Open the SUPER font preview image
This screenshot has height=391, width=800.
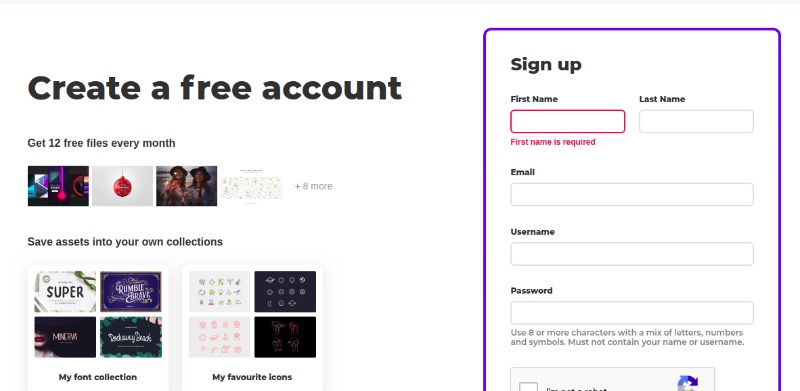[65, 291]
